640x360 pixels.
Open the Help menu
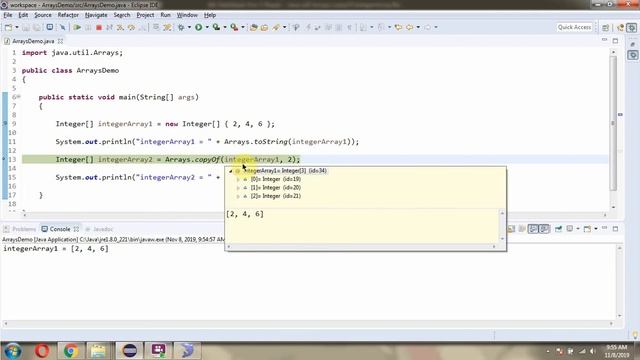click(210, 15)
